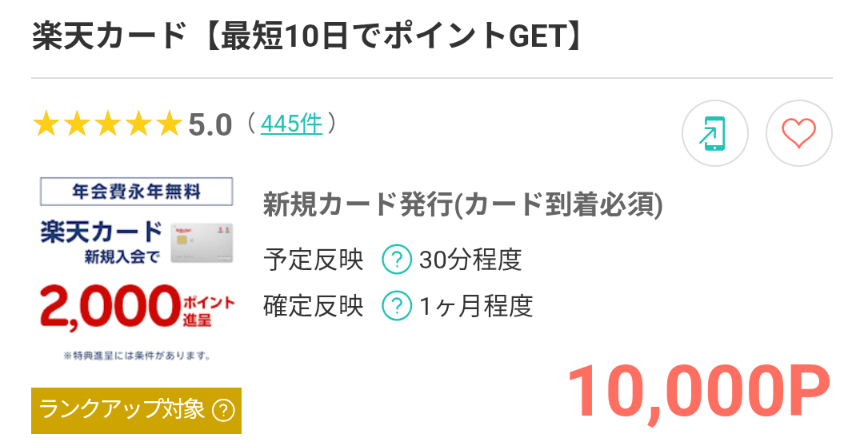864x442 pixels.
Task: Click the 30分程度 value
Action: tap(471, 261)
